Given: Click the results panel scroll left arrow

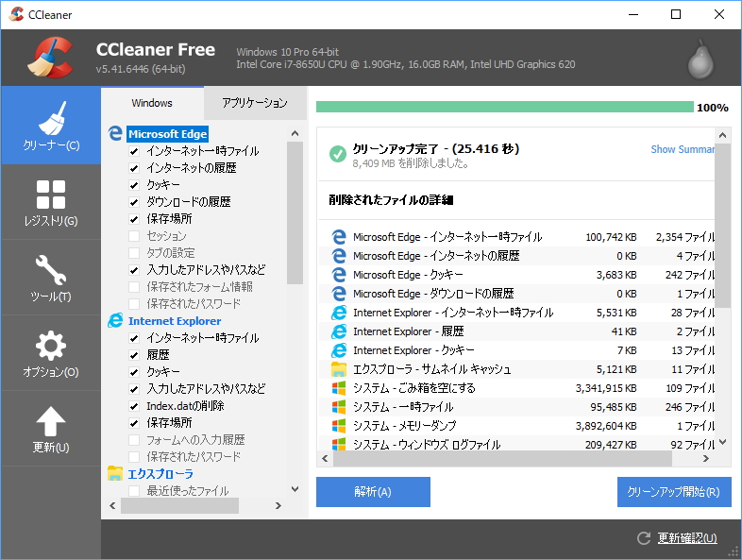Looking at the screenshot, I should (x=325, y=458).
